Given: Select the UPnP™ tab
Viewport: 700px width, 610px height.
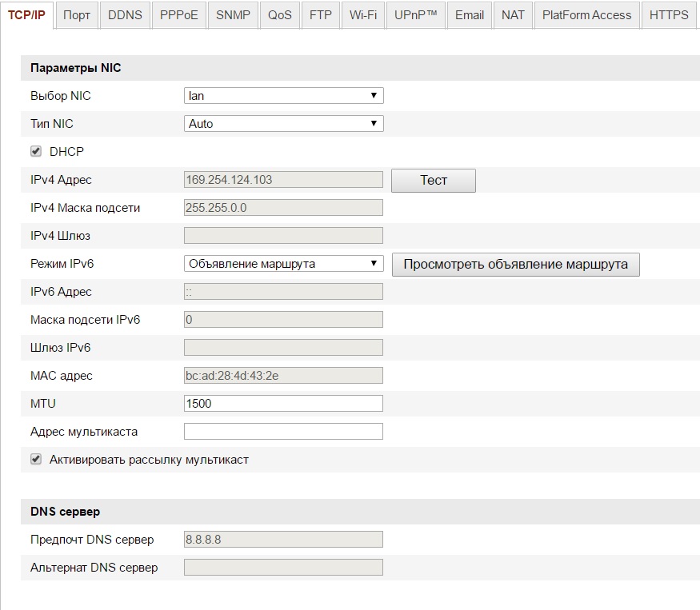Looking at the screenshot, I should (x=415, y=15).
